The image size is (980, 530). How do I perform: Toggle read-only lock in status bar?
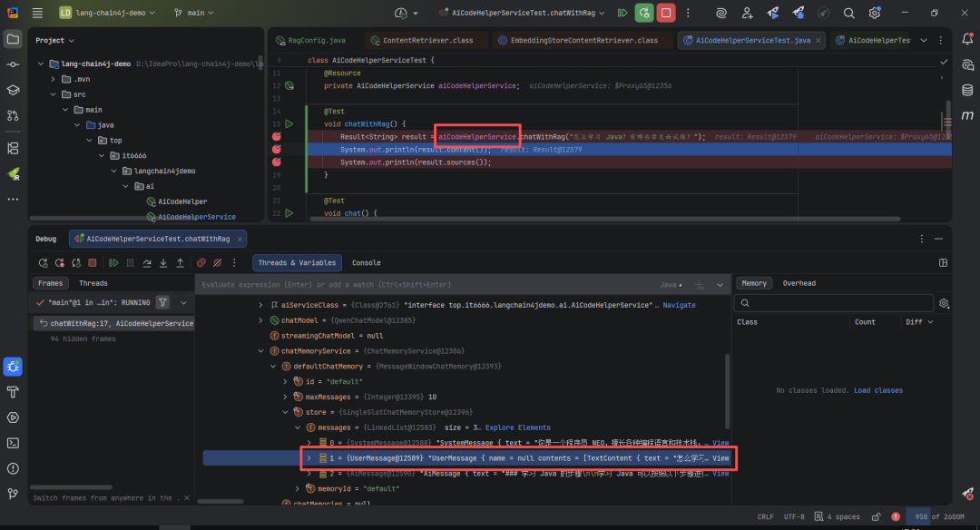[877, 517]
